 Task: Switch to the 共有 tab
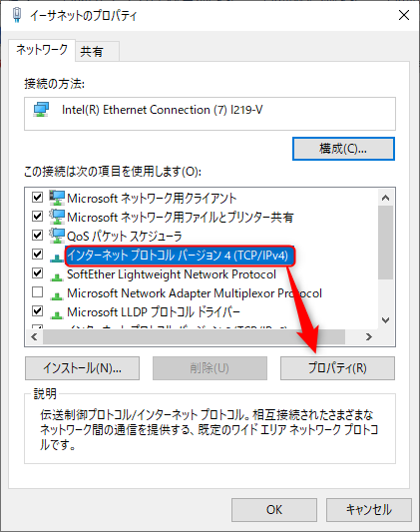[98, 52]
